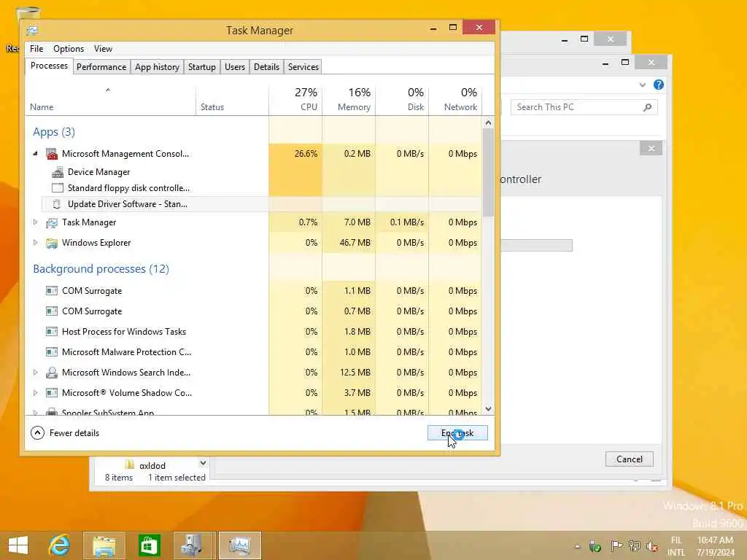
Task: Expand the Windows Explorer process row
Action: (35, 242)
